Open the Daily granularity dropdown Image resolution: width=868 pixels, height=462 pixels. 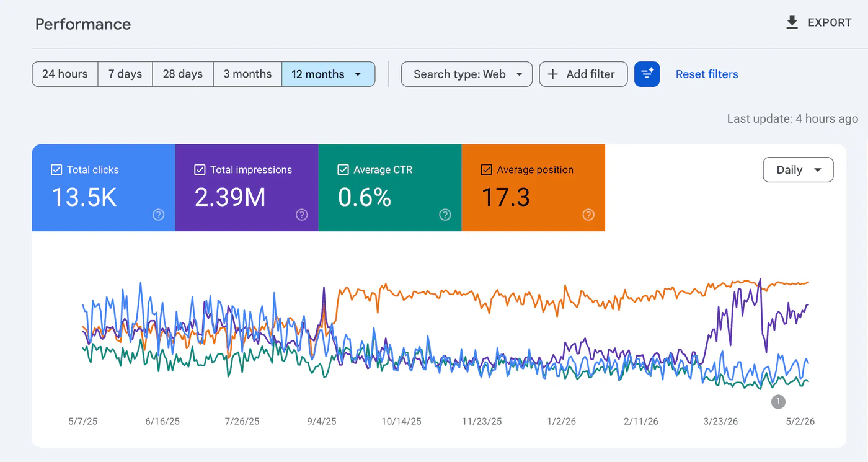pos(798,170)
